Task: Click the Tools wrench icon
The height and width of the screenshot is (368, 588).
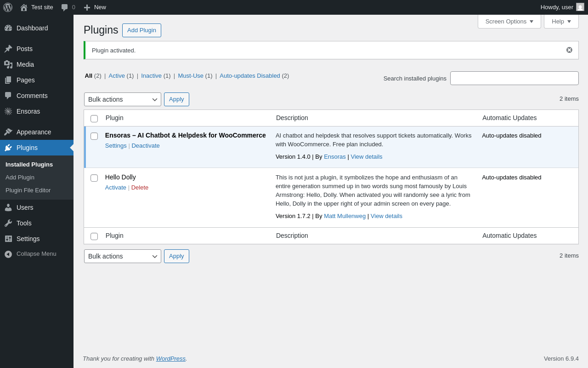Action: 8,223
